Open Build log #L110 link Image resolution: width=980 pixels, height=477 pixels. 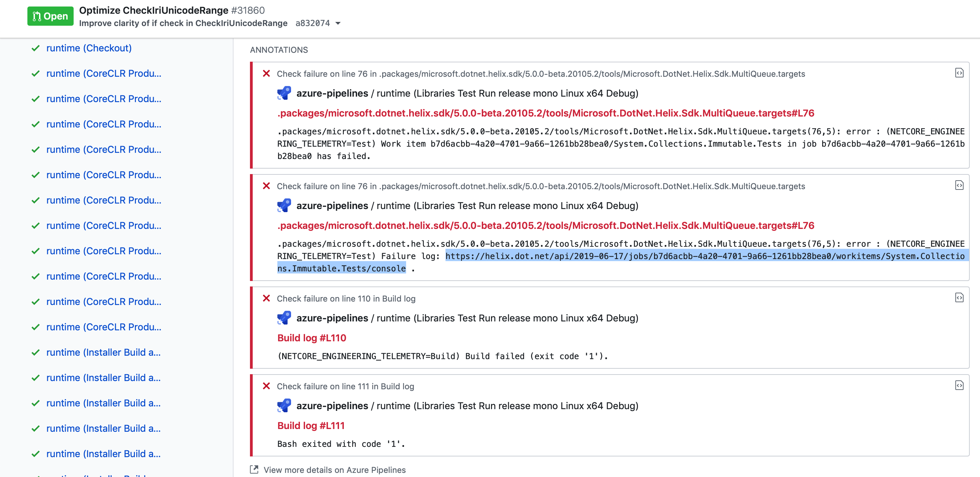point(312,338)
